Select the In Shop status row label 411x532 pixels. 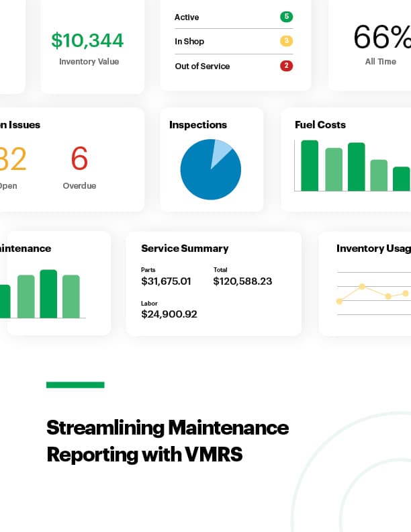click(189, 42)
